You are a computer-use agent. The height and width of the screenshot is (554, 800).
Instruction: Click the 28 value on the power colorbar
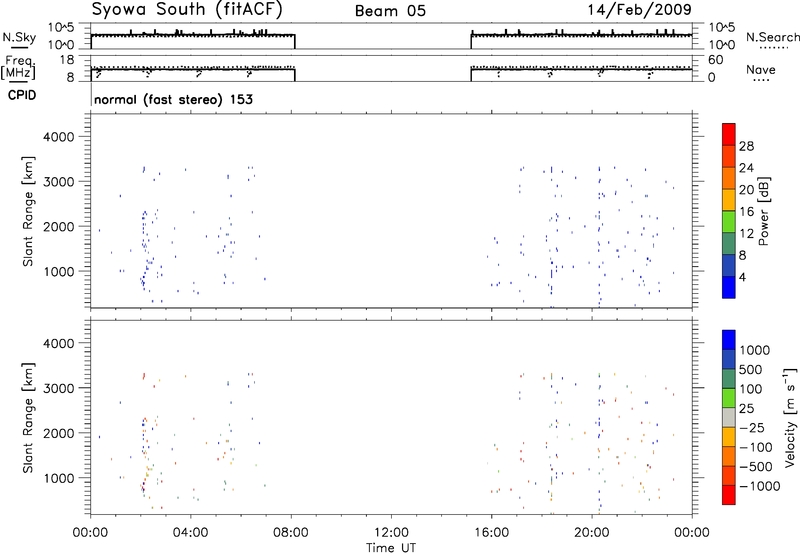[x=746, y=146]
